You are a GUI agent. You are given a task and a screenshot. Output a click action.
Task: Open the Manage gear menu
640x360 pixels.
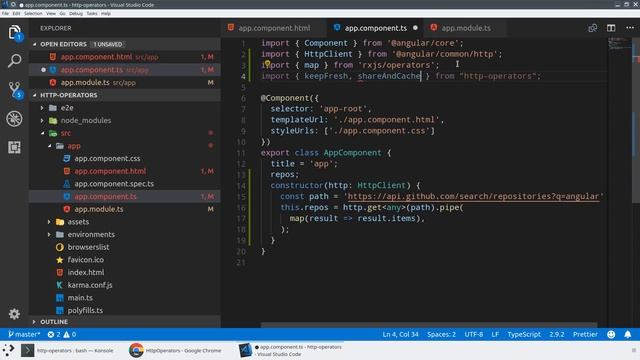click(14, 314)
